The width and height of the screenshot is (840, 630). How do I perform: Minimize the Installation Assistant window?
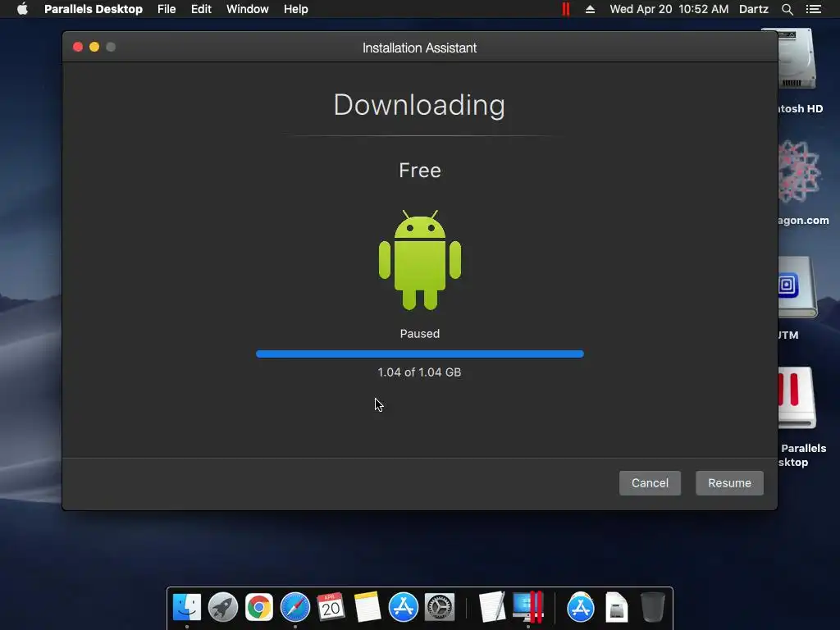94,47
